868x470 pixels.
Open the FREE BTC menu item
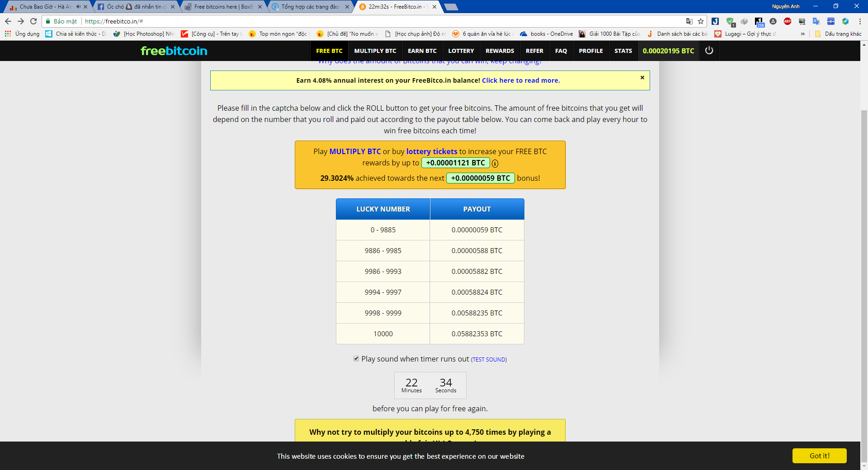pos(329,51)
